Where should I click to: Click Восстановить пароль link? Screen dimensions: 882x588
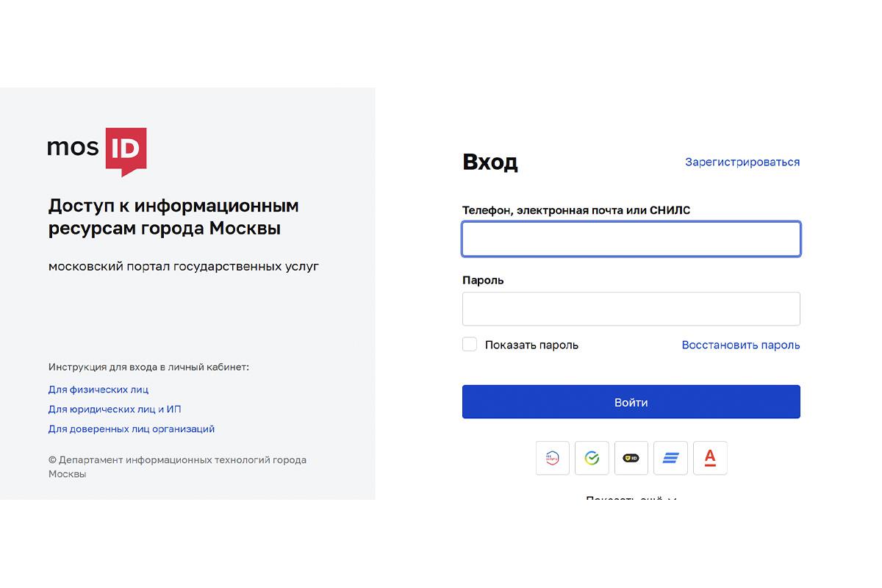point(740,344)
